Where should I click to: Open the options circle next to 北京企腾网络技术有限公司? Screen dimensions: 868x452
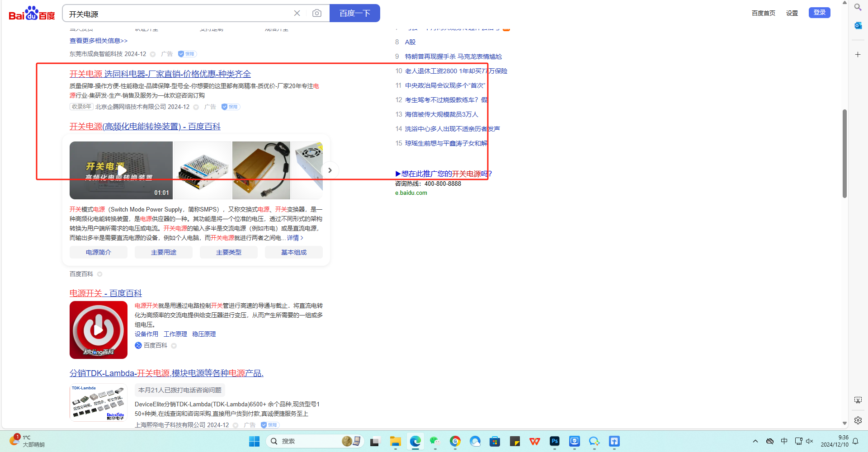click(196, 107)
